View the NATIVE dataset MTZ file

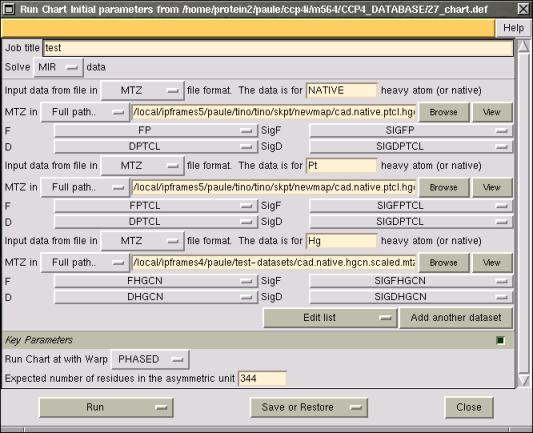(492, 112)
